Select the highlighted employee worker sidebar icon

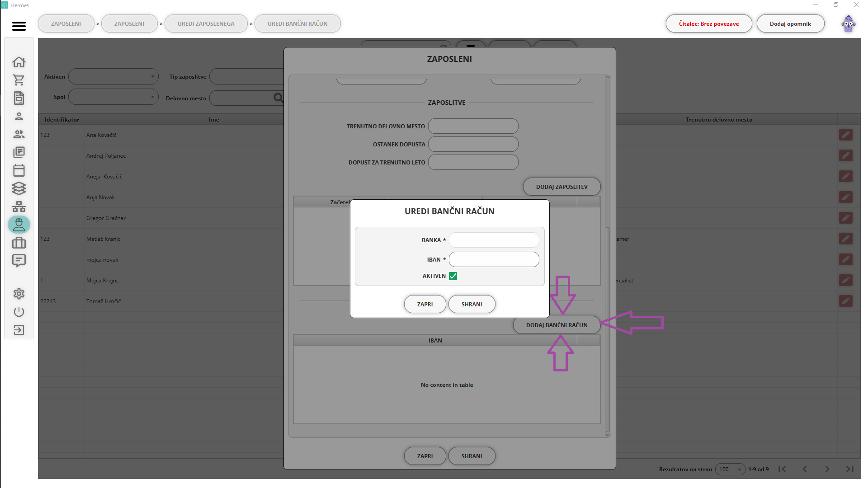[19, 225]
